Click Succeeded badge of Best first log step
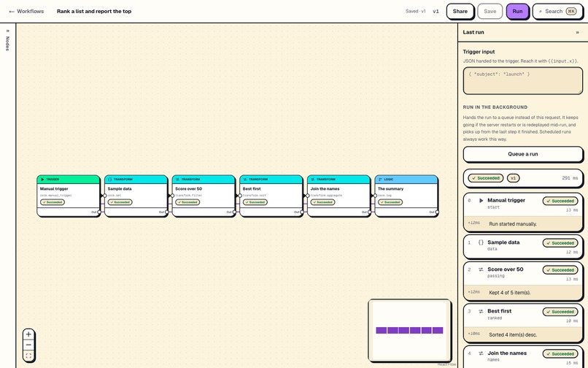The height and width of the screenshot is (368, 588). [x=560, y=312]
